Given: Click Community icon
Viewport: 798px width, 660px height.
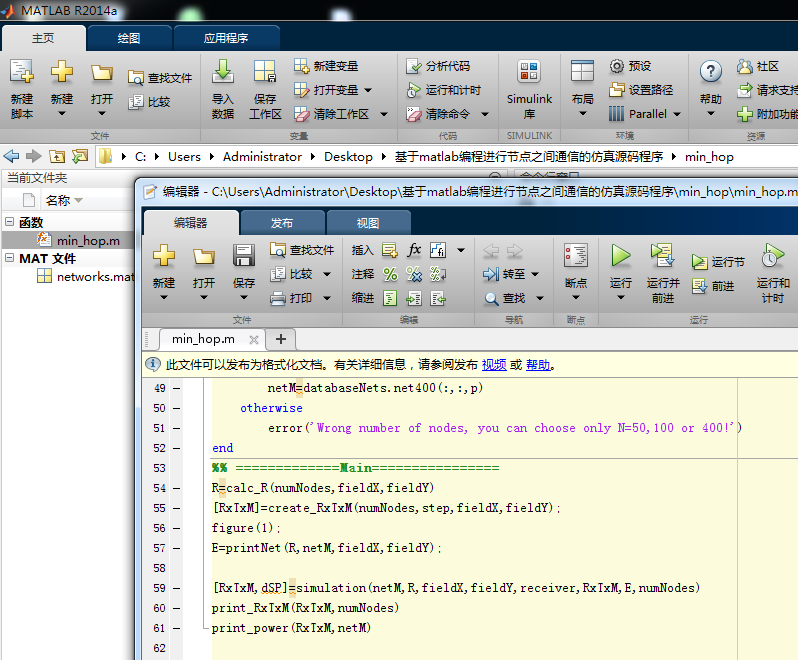Looking at the screenshot, I should pyautogui.click(x=745, y=66).
